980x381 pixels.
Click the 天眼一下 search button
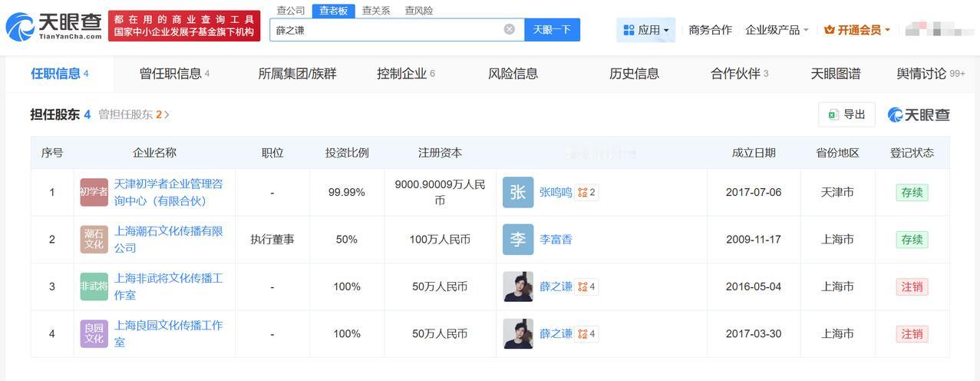553,29
